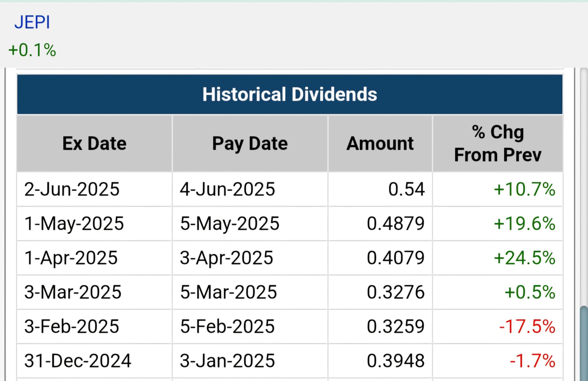Screen dimensions: 588x381
Task: Select change +19.6%
Action: pyautogui.click(x=525, y=223)
